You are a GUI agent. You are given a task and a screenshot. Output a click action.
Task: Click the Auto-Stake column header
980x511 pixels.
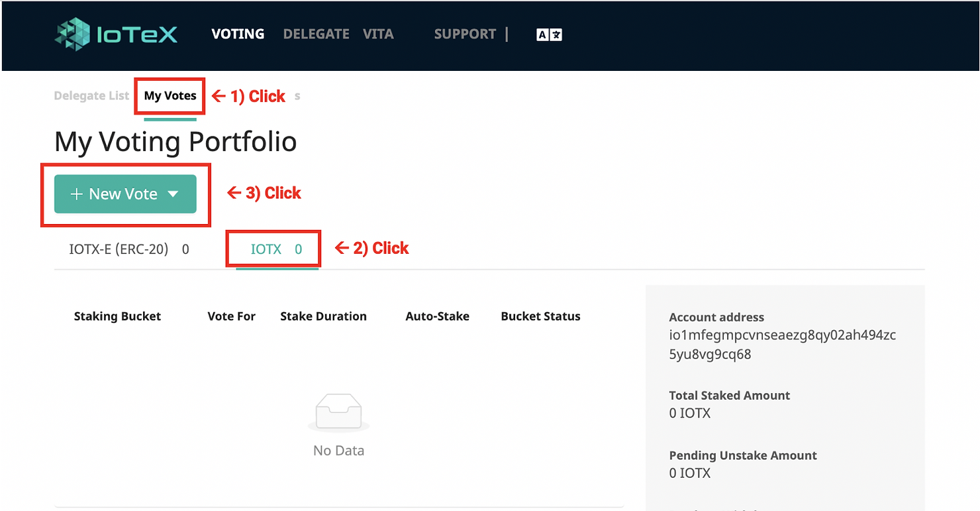pos(437,316)
